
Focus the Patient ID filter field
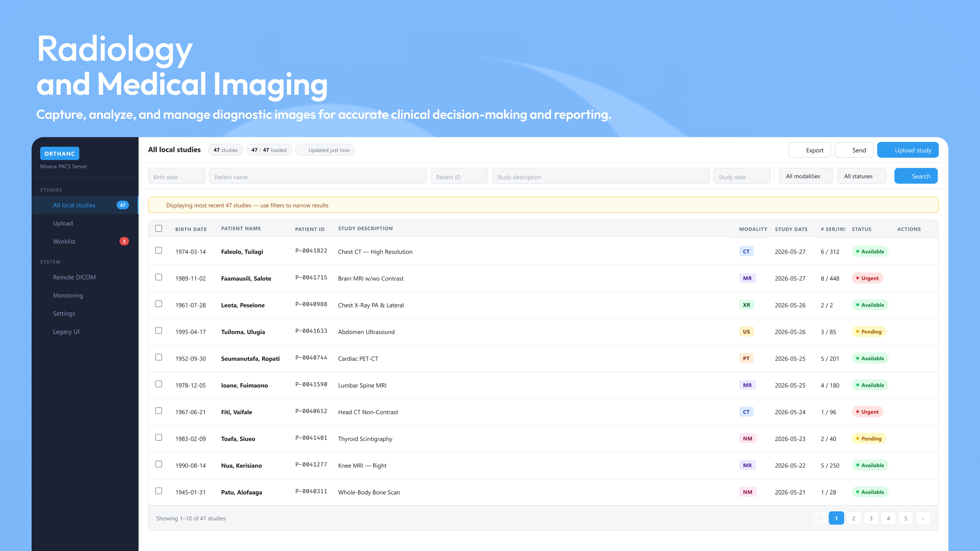459,176
